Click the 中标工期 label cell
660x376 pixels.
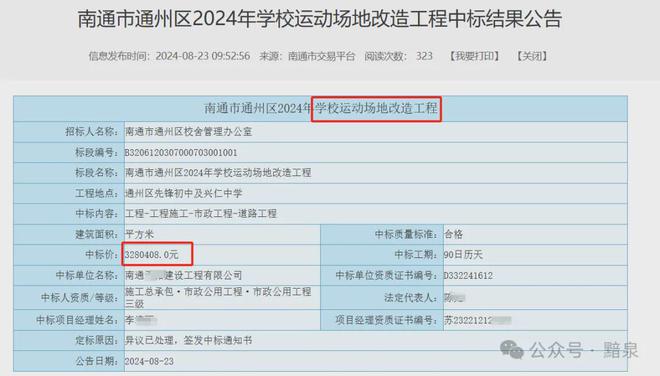tap(382, 255)
